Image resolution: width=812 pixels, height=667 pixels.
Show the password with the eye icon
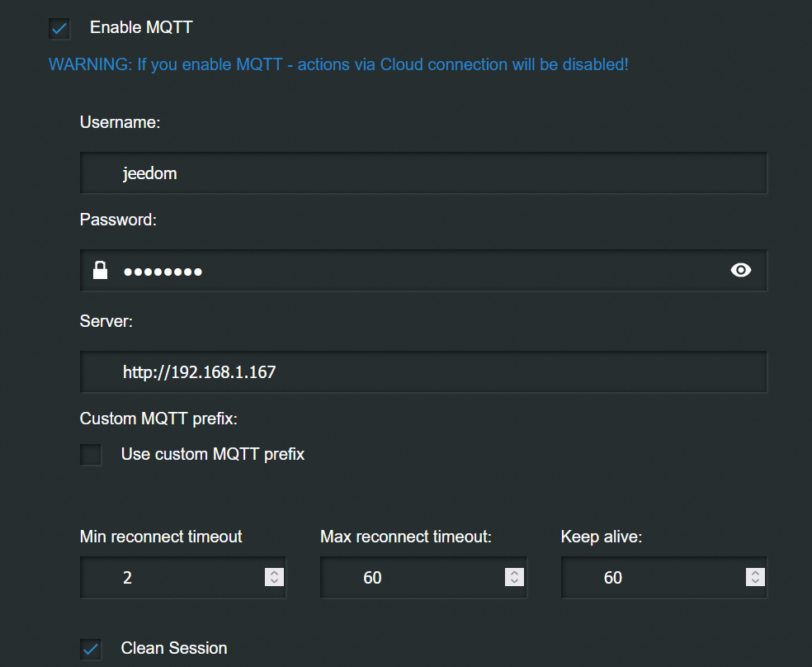(741, 270)
